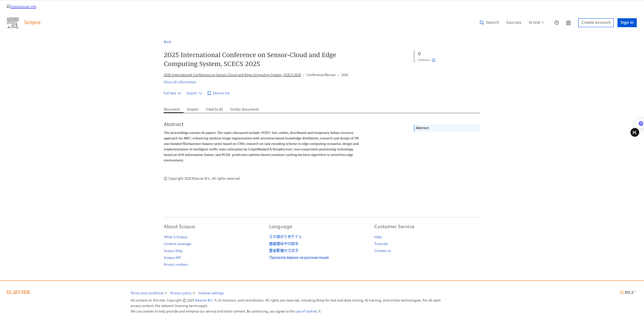Click the institution building icon

pyautogui.click(x=568, y=23)
